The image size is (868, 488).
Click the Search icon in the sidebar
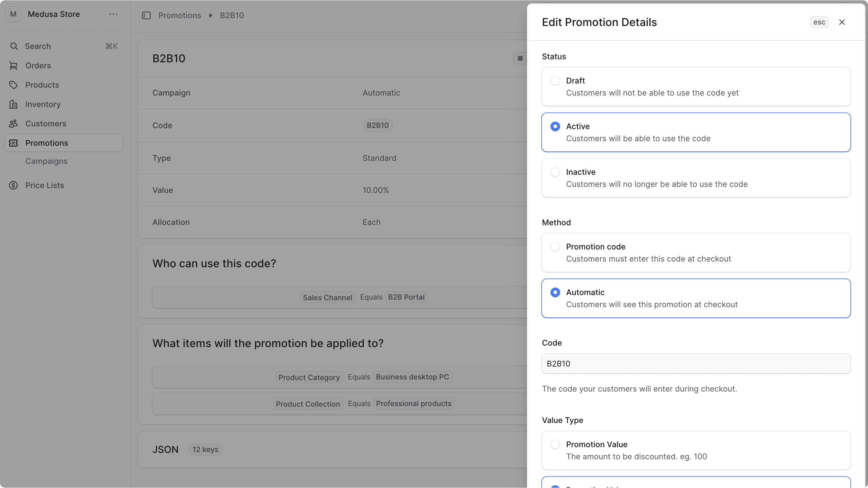point(14,46)
